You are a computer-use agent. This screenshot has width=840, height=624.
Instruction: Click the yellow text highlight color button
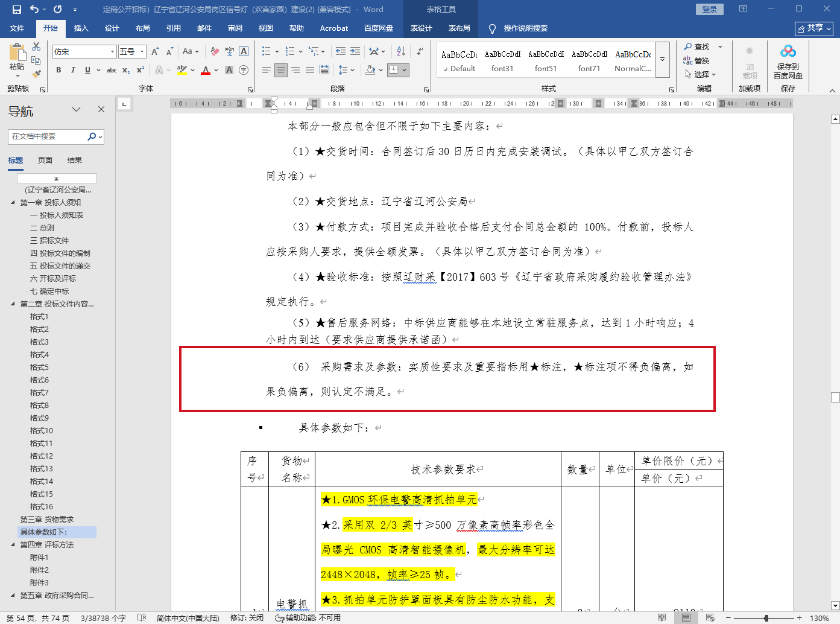click(182, 70)
